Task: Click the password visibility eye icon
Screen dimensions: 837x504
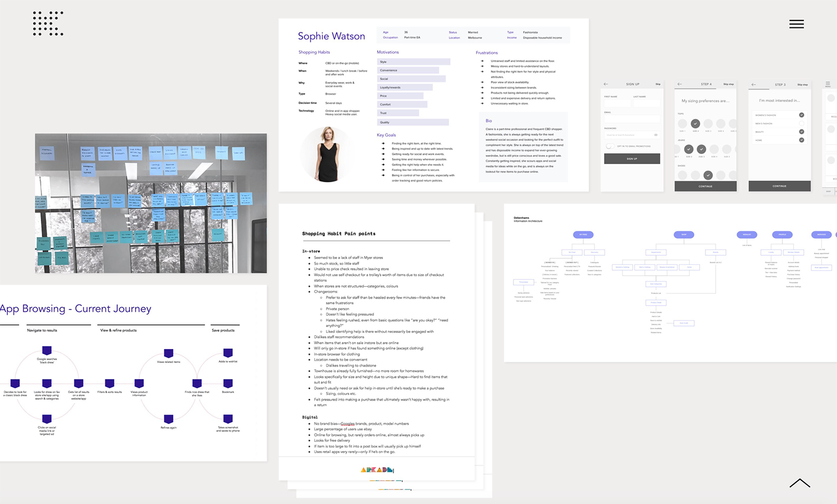Action: click(656, 135)
